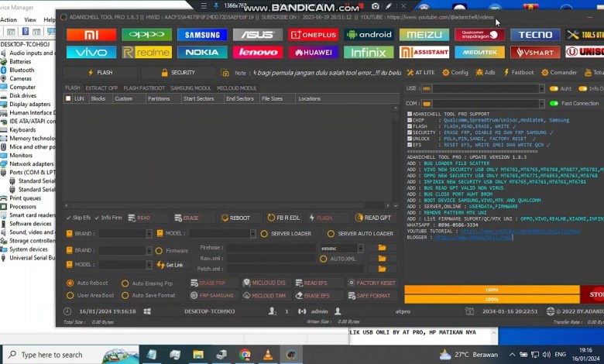Switch to the SAMSUNG MODUL tab
Screen dimensions: 604x364
pyautogui.click(x=190, y=88)
